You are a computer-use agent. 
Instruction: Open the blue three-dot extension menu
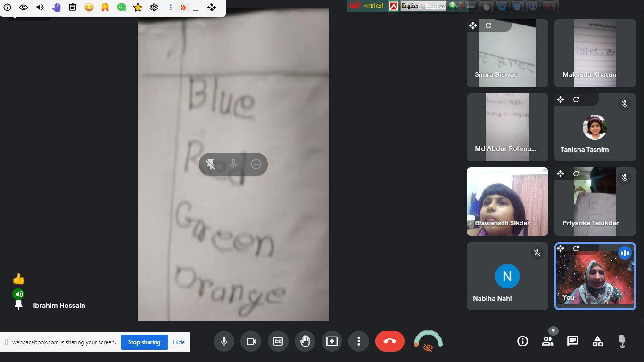coord(171,8)
